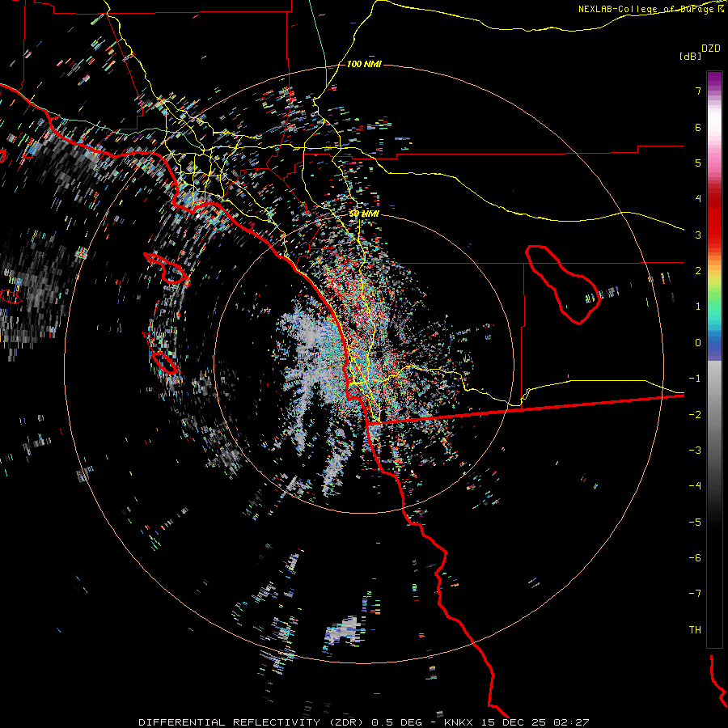Click the -1 value on the color scale
Image resolution: width=728 pixels, height=728 pixels.
(x=695, y=379)
